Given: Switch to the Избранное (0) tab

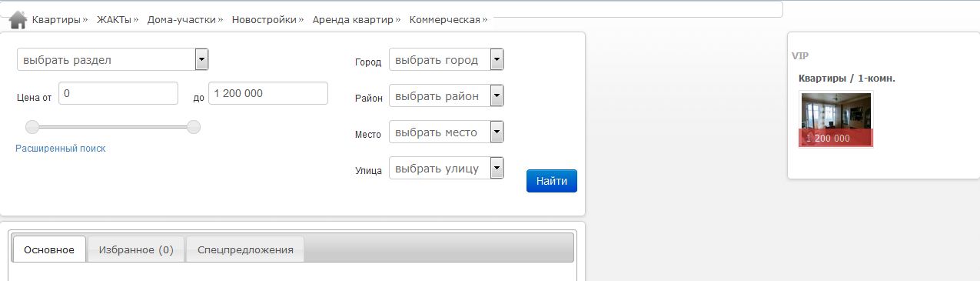Looking at the screenshot, I should [x=136, y=249].
